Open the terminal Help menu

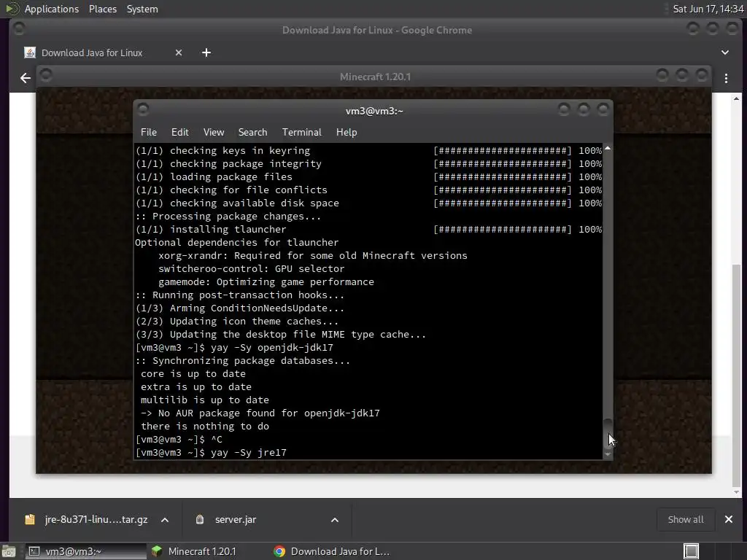[x=347, y=133]
